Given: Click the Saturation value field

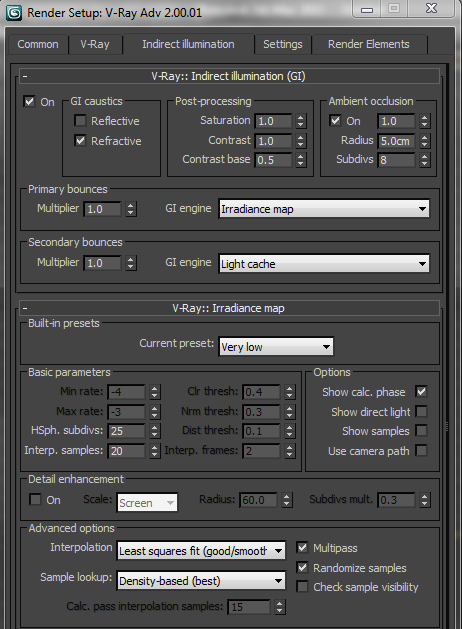Looking at the screenshot, I should 274,121.
